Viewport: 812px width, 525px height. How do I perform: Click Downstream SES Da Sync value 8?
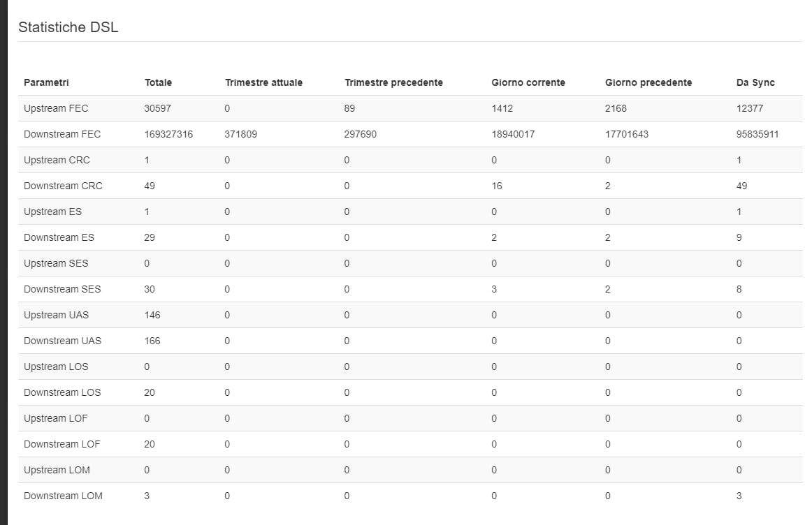[739, 289]
